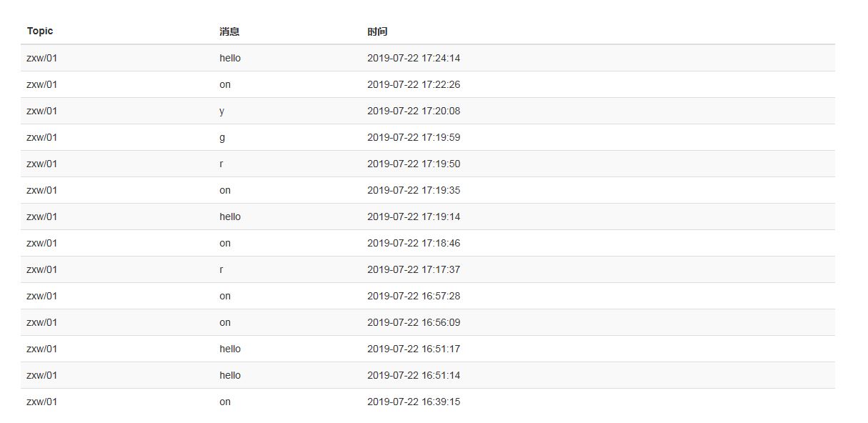Screen dimensions: 868x423
Task: Click timestamp 2019-07-22 17:22:26
Action: (414, 84)
